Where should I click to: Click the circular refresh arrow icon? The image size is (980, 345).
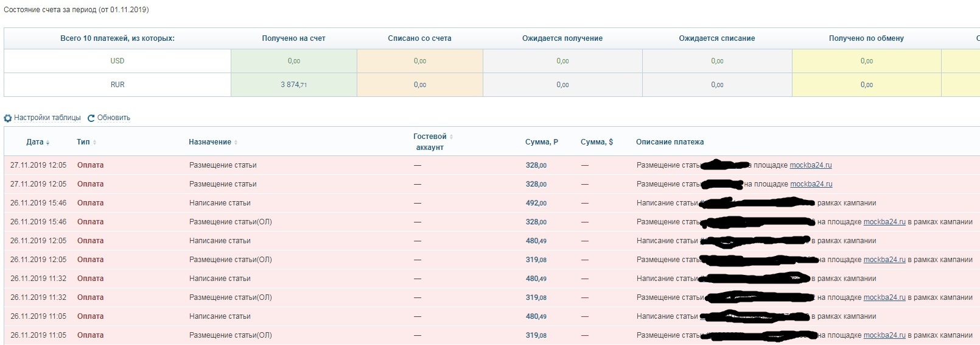click(91, 118)
